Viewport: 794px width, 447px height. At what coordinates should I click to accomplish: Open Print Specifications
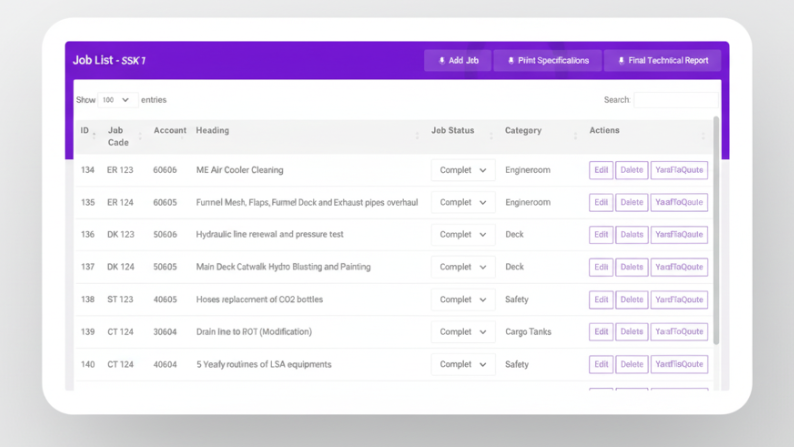(547, 61)
